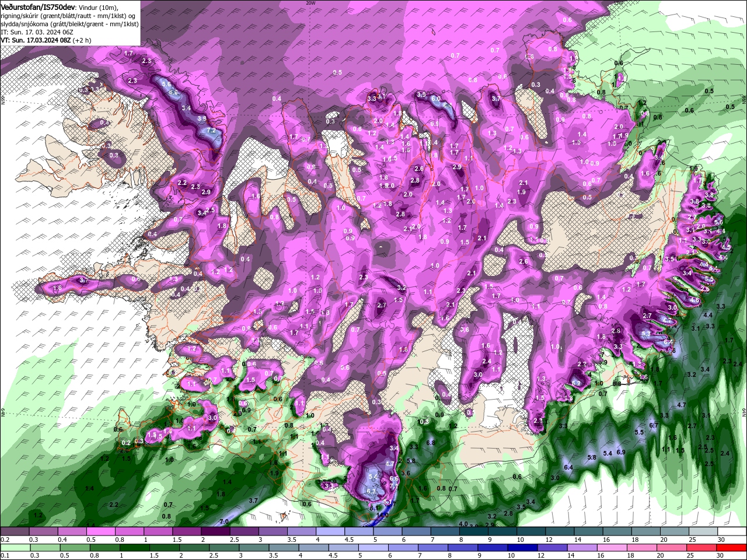Click the 6.9 precipitation value in the southeast
The width and height of the screenshot is (747, 560).
(621, 452)
